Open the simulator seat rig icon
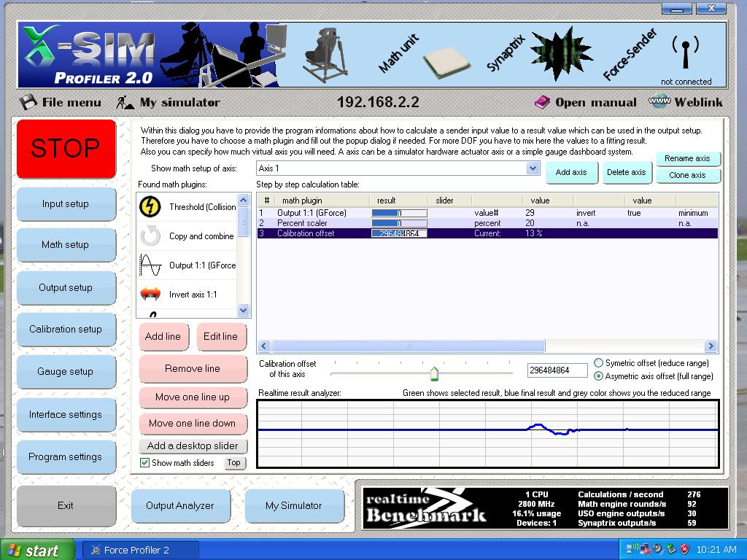 325,56
